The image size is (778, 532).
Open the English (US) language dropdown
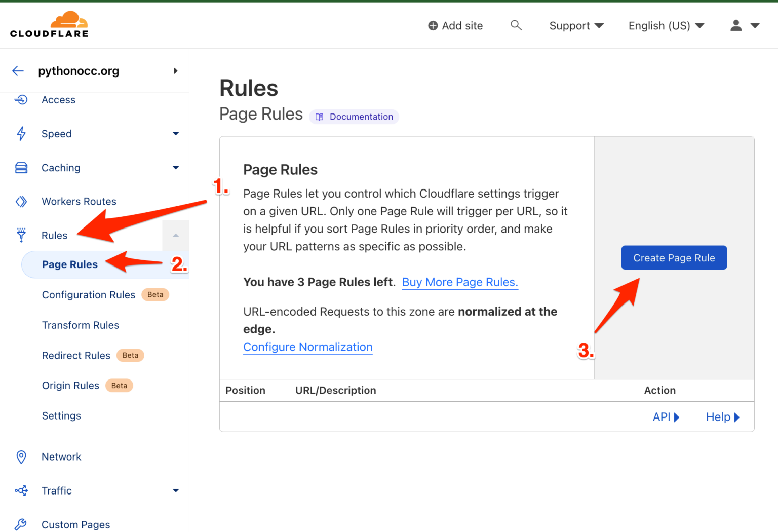(666, 25)
